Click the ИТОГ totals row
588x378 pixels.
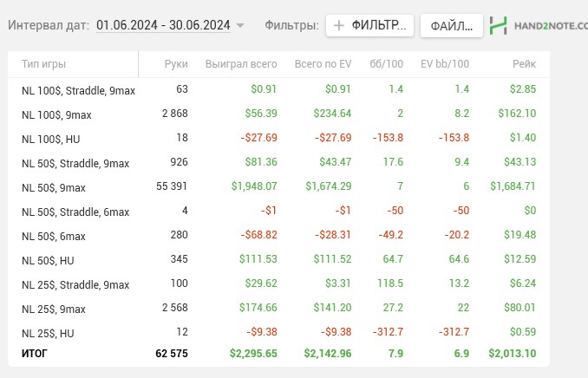click(35, 353)
